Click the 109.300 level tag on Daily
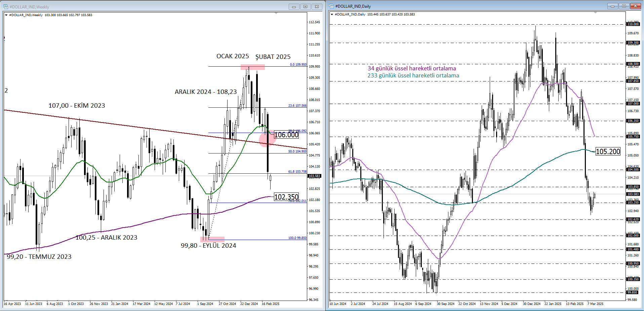The width and height of the screenshot is (644, 311). (x=633, y=43)
